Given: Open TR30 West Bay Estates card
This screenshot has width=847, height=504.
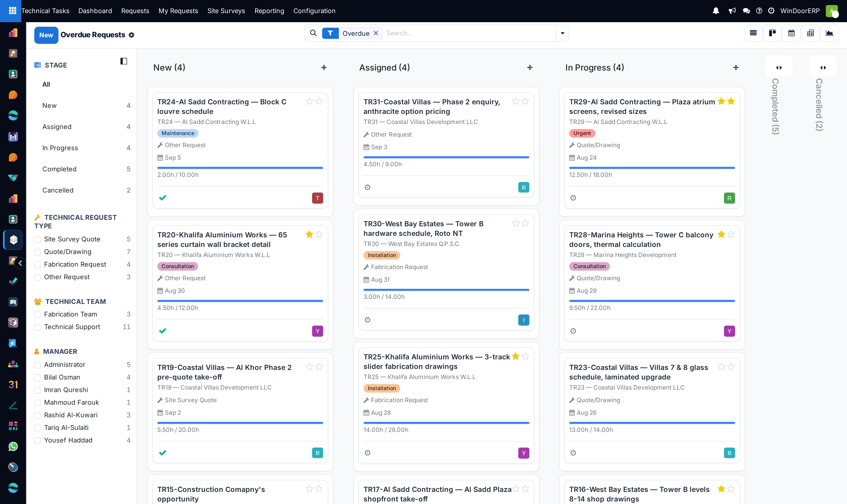Looking at the screenshot, I should click(446, 272).
